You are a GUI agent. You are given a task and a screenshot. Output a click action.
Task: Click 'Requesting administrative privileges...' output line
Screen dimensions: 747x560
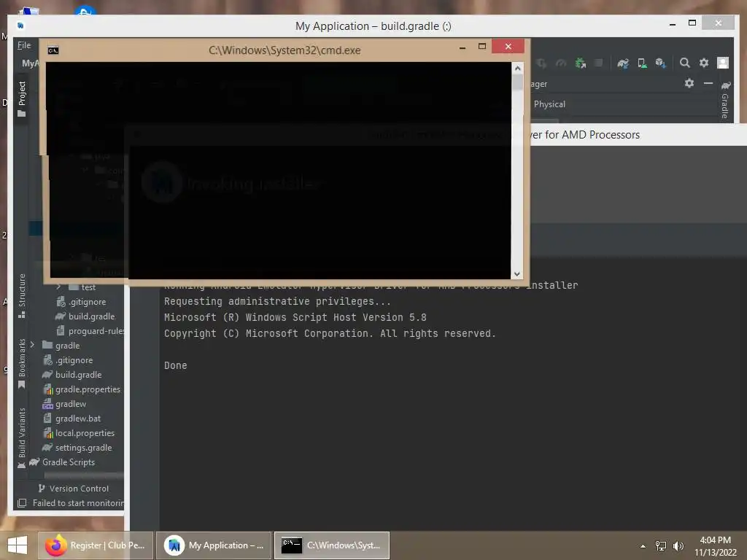(x=277, y=301)
